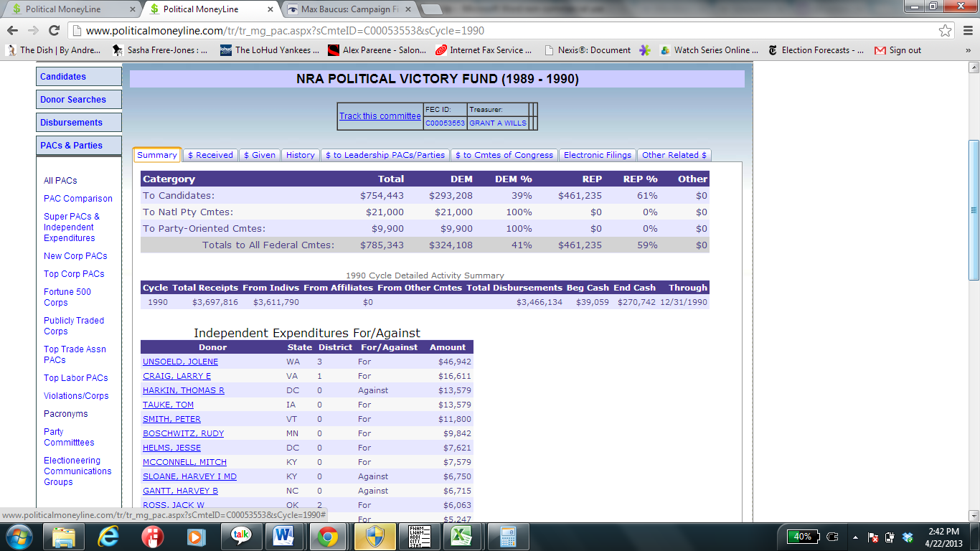Show hidden system tray icons
This screenshot has width=980, height=551.
pyautogui.click(x=855, y=537)
